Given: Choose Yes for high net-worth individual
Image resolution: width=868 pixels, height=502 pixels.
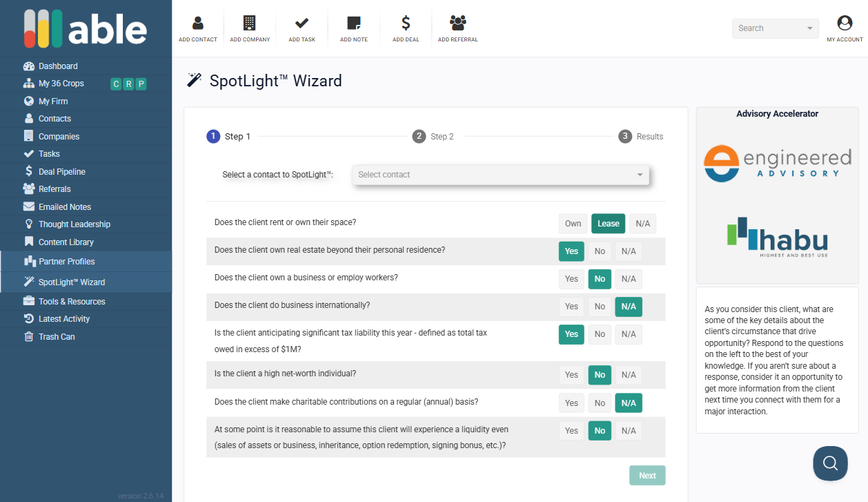Looking at the screenshot, I should click(x=571, y=375).
